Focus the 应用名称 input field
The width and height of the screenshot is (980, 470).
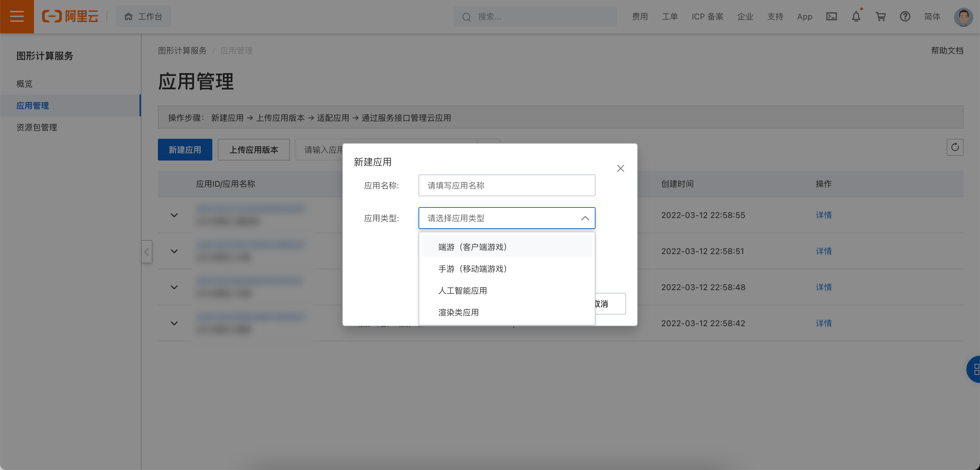(506, 186)
